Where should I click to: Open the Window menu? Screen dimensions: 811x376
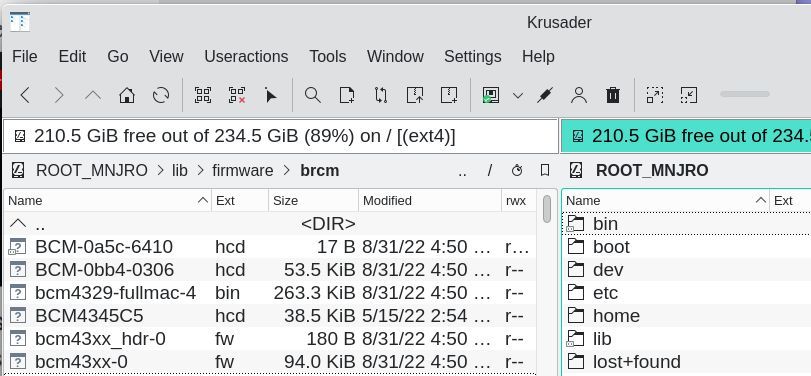click(x=395, y=56)
